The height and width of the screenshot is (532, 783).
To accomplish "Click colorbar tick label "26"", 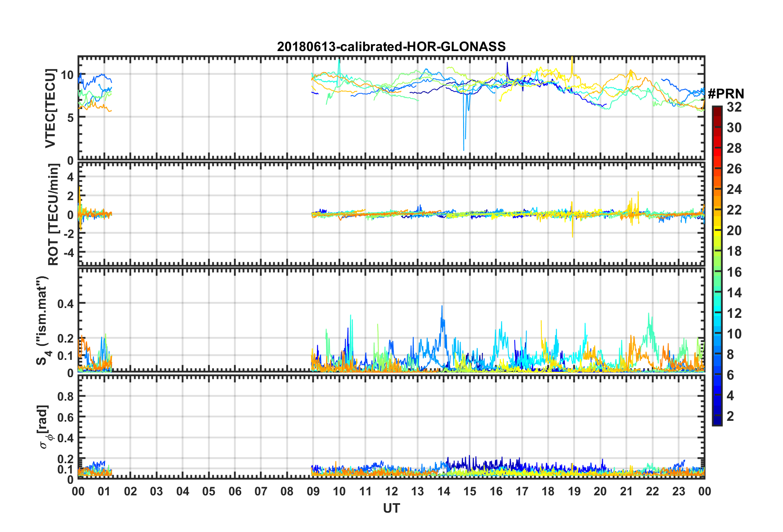I will click(x=734, y=169).
